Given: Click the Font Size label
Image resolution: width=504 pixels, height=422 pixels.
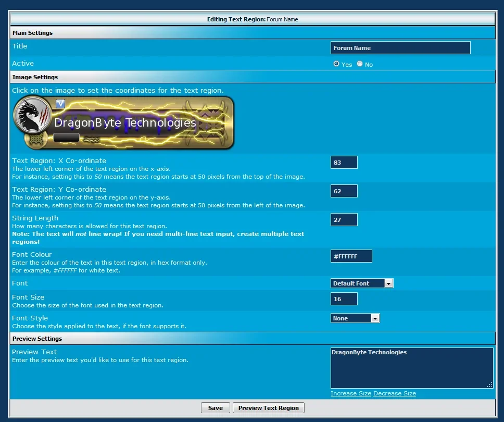Looking at the screenshot, I should point(28,297).
